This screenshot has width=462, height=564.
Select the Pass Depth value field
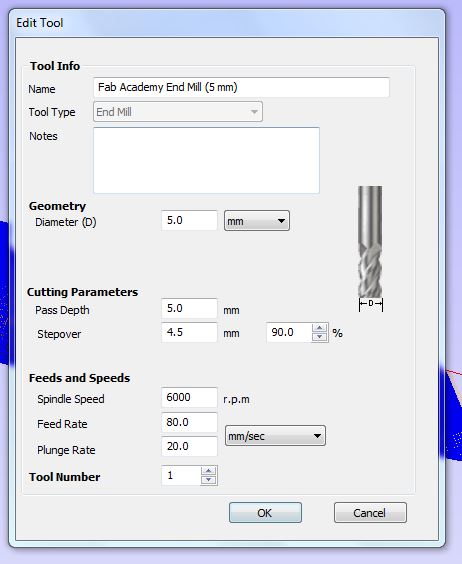(189, 308)
